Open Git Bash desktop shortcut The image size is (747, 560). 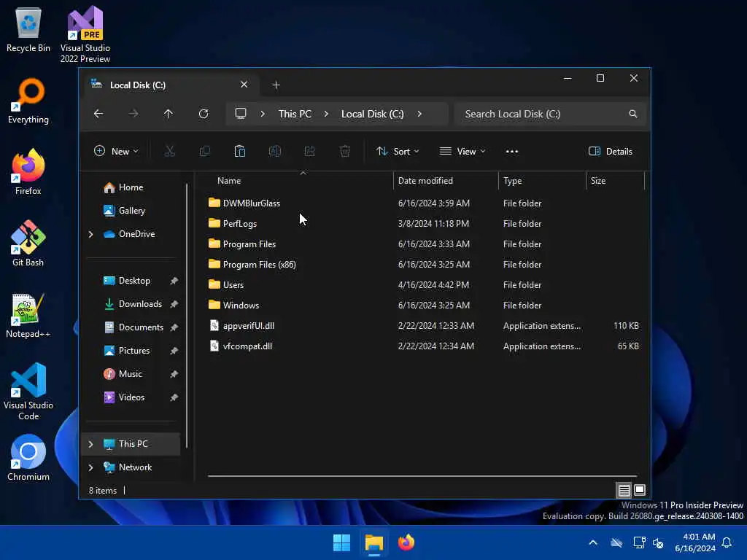point(28,244)
